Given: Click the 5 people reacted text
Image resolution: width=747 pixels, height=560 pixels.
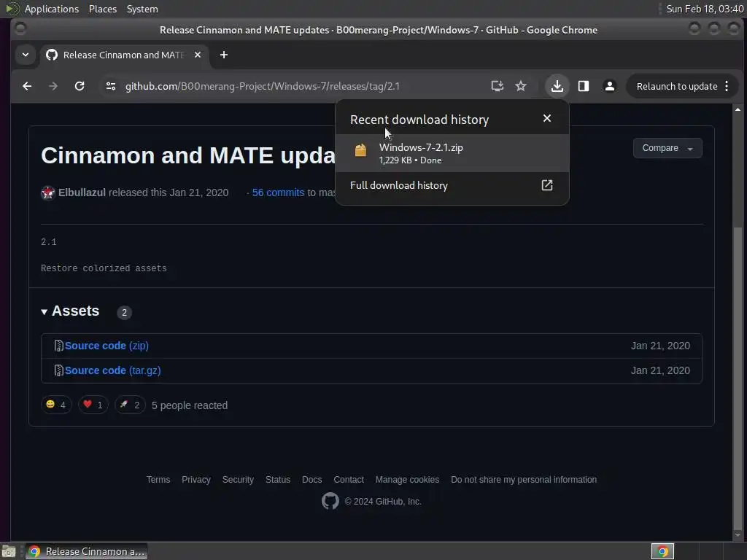Looking at the screenshot, I should coord(190,405).
